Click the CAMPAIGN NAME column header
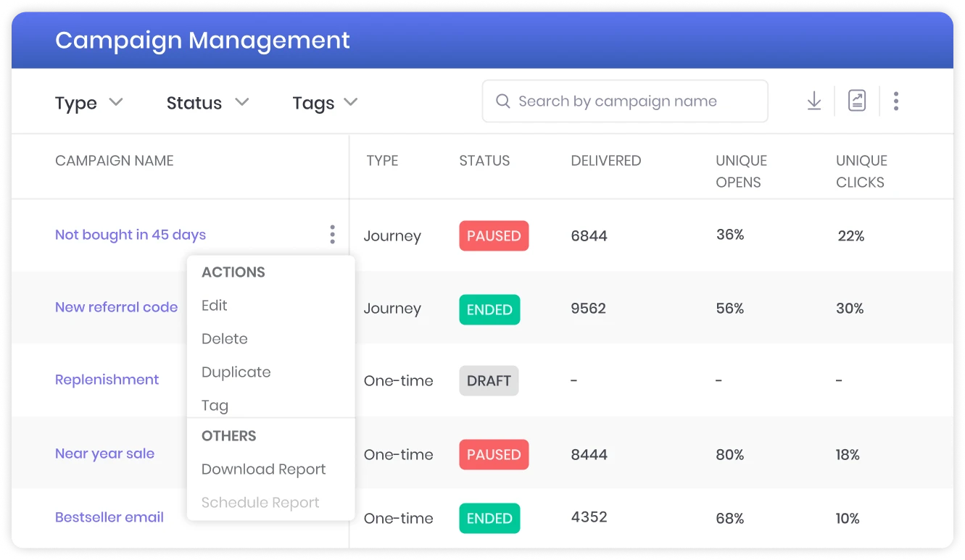 coord(115,161)
